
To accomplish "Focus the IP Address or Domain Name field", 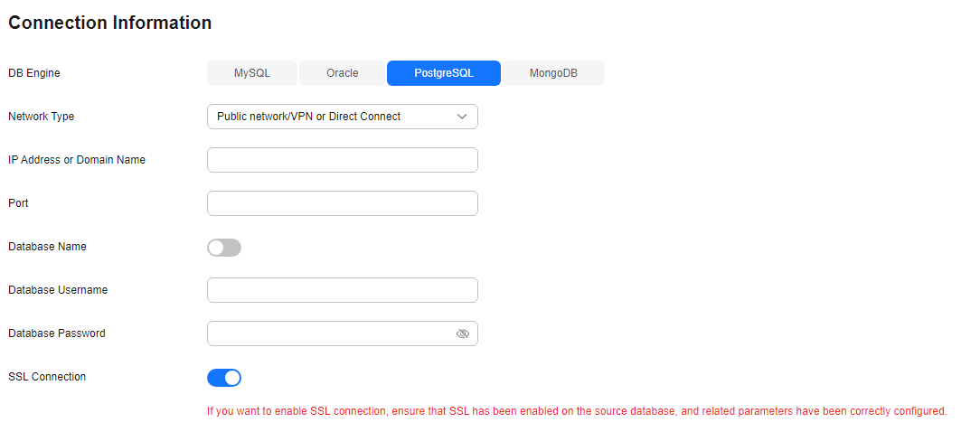I will coord(343,160).
